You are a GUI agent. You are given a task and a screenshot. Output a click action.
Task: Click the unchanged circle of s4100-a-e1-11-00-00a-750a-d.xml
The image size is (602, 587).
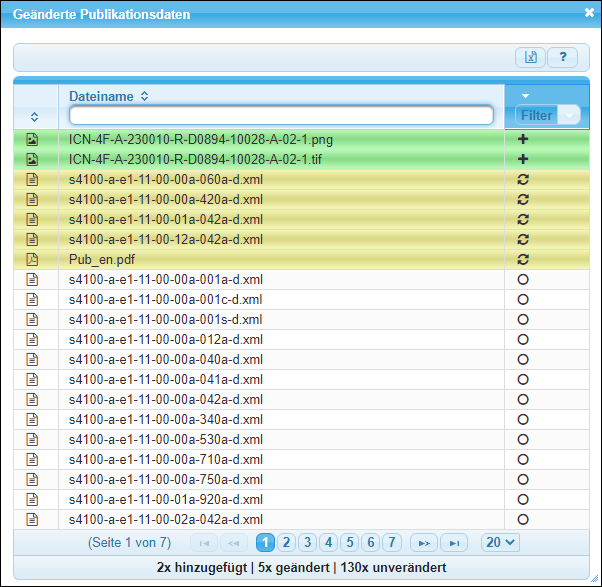(x=523, y=480)
